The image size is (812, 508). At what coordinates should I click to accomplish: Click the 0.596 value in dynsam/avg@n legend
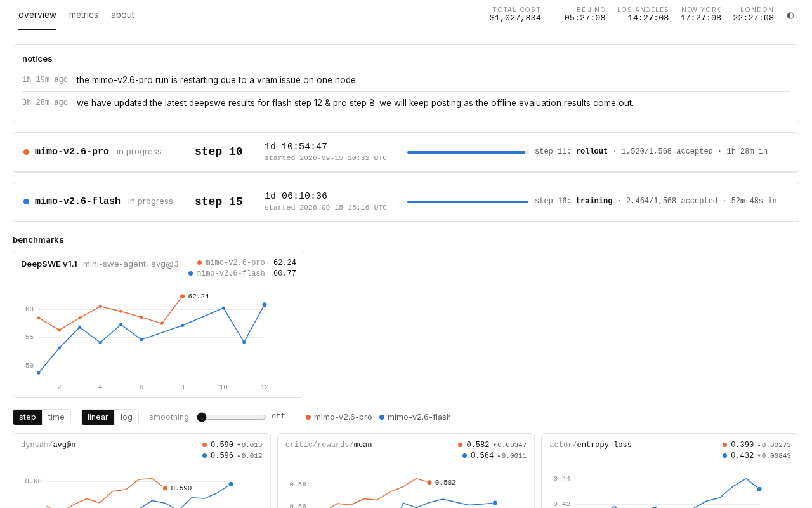[222, 456]
